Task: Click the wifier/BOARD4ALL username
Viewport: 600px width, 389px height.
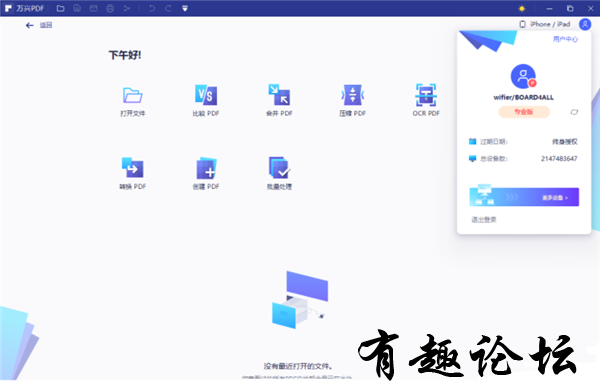Action: coord(523,97)
